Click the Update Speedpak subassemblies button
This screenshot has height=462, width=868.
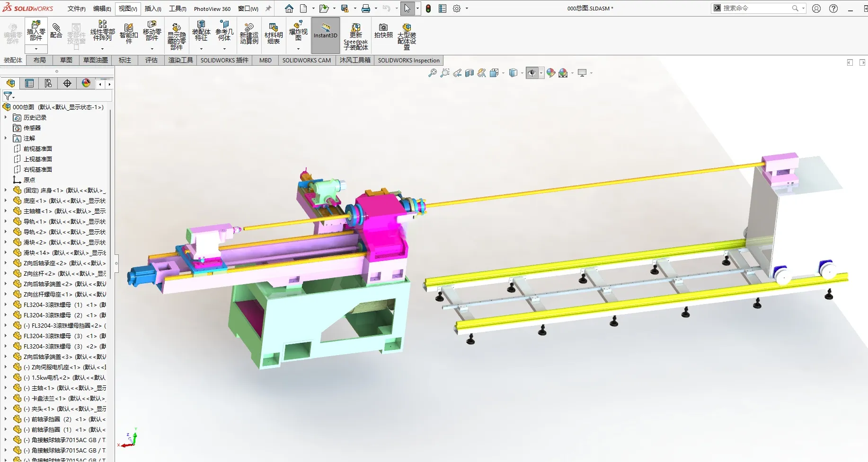356,36
